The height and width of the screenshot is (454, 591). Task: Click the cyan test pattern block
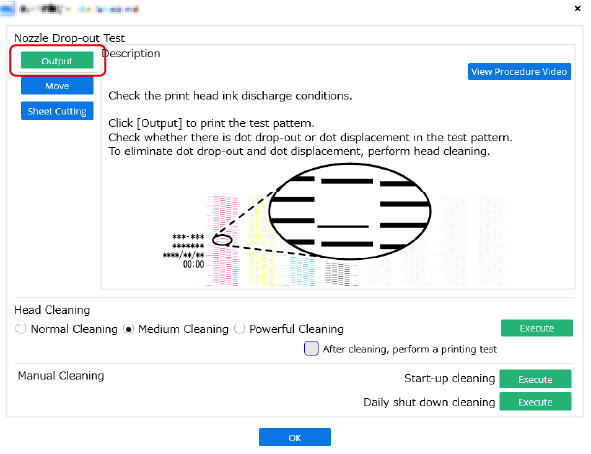pos(302,271)
